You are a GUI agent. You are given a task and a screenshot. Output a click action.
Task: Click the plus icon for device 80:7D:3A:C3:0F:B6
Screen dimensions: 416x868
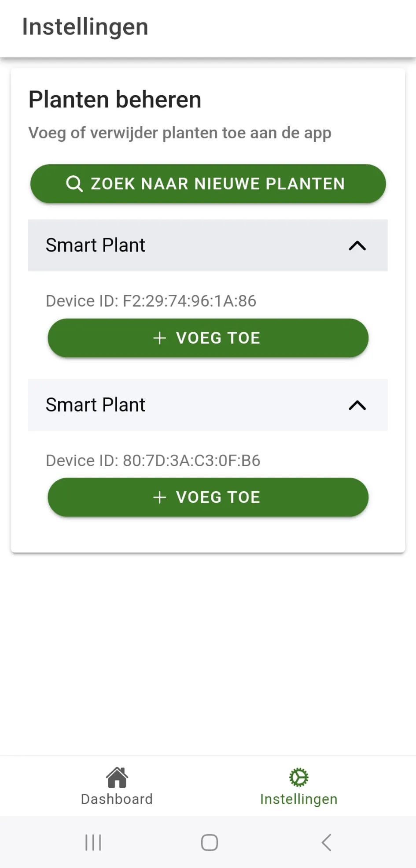[159, 497]
